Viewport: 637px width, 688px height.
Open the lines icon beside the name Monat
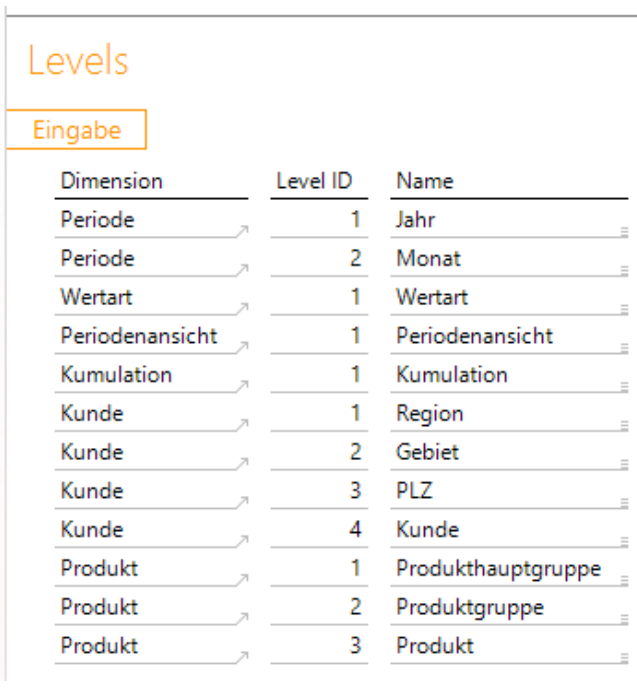tap(623, 270)
